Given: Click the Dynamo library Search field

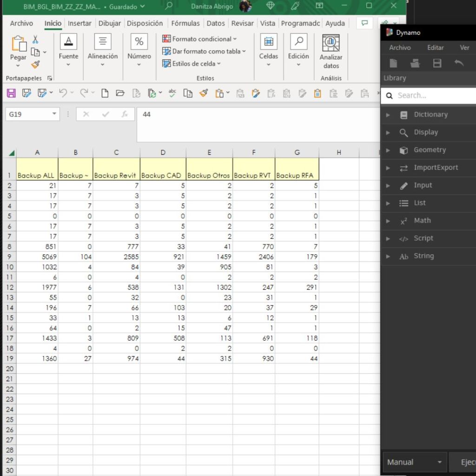Looking at the screenshot, I should pyautogui.click(x=435, y=95).
